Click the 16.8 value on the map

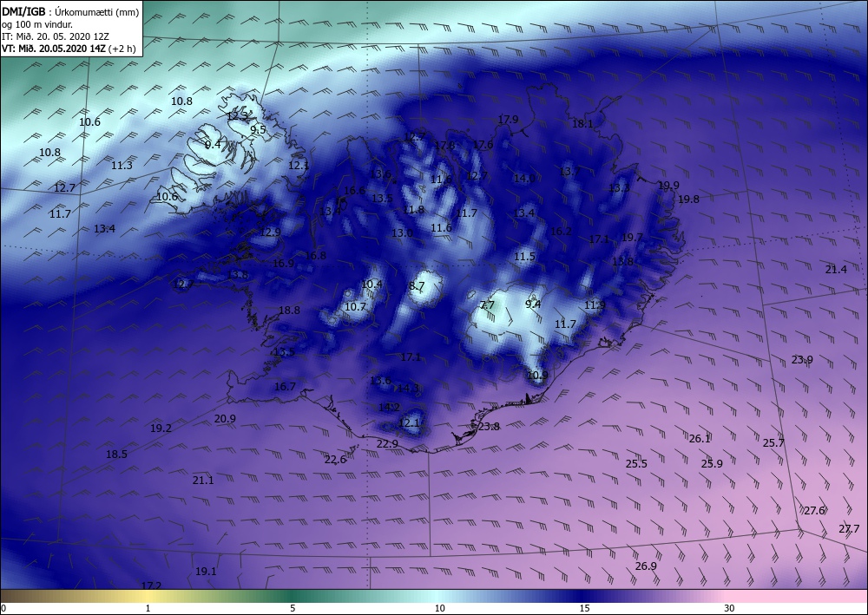pos(316,256)
